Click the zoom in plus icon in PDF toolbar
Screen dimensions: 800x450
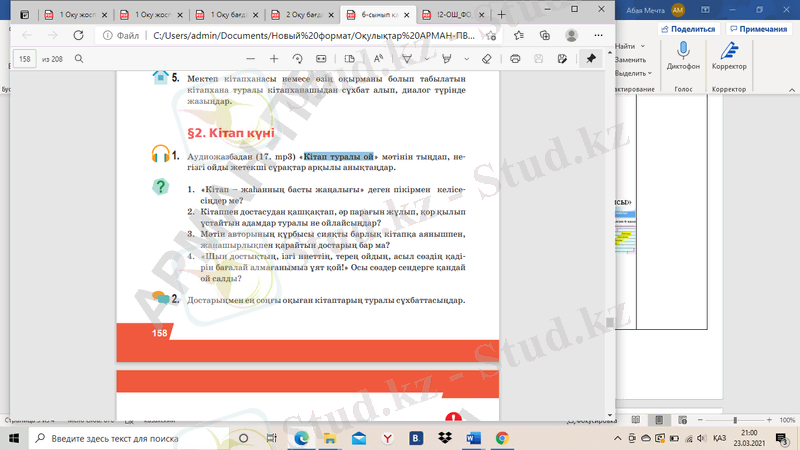pyautogui.click(x=275, y=59)
